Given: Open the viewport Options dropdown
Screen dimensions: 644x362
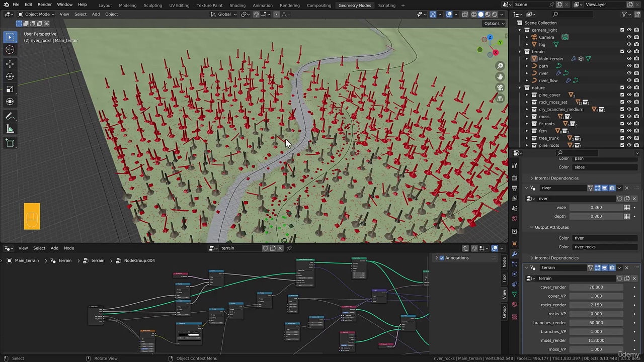Looking at the screenshot, I should point(494,23).
